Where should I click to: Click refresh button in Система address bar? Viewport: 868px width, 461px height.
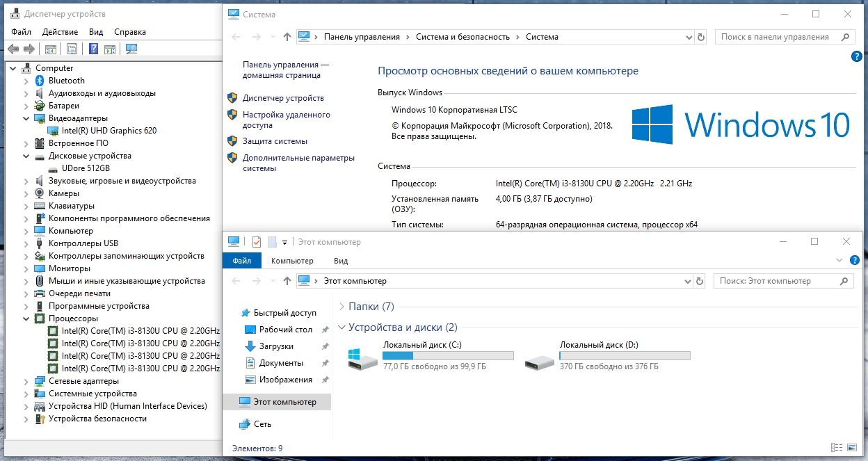point(700,37)
